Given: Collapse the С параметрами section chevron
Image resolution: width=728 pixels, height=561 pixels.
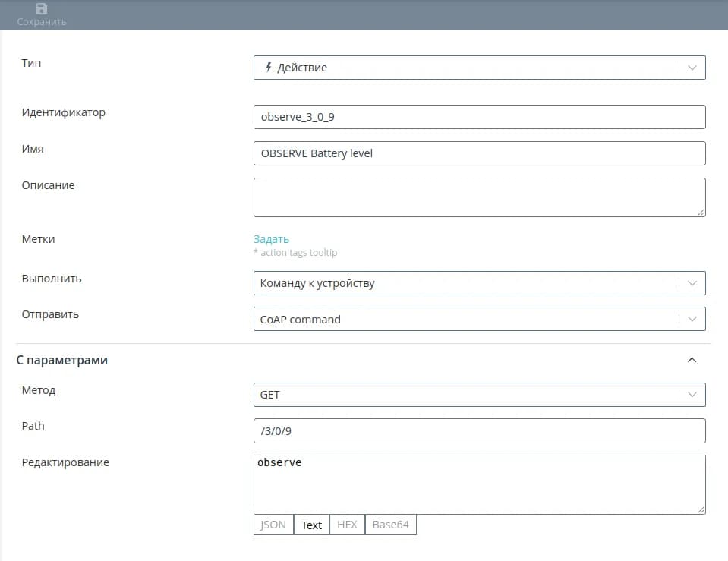Looking at the screenshot, I should 692,360.
